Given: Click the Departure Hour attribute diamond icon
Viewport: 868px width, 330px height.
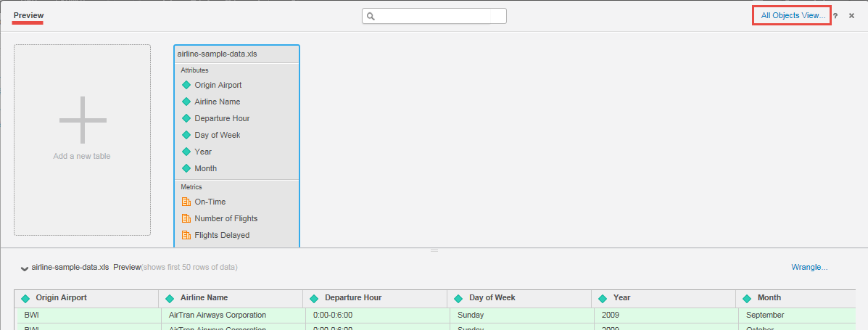Looking at the screenshot, I should 186,118.
